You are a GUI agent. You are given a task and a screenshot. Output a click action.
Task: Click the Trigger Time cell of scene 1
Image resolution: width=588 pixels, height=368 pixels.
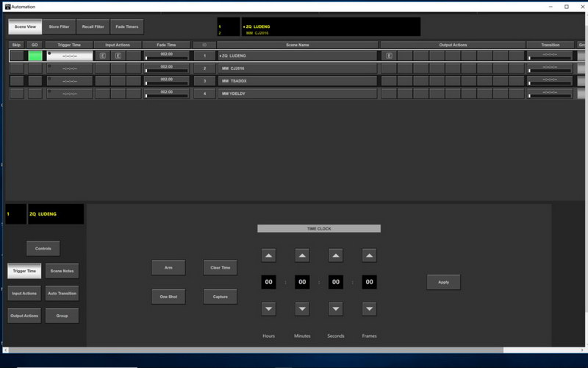[69, 56]
